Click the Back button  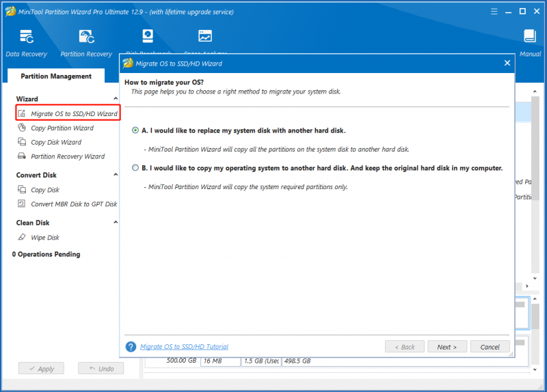[405, 347]
